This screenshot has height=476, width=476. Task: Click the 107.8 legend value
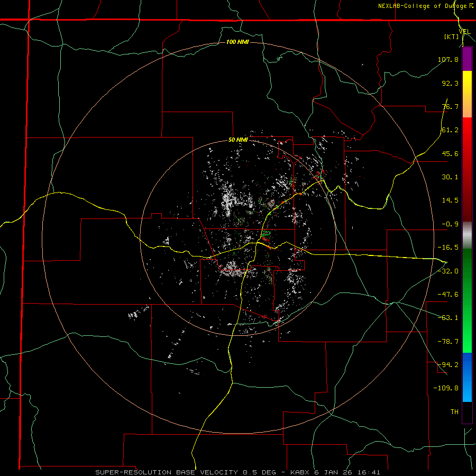[448, 59]
